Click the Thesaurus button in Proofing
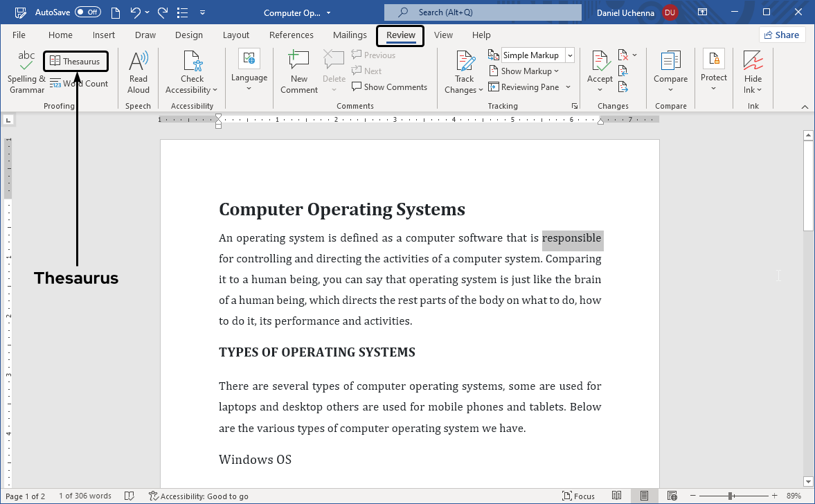 click(75, 62)
